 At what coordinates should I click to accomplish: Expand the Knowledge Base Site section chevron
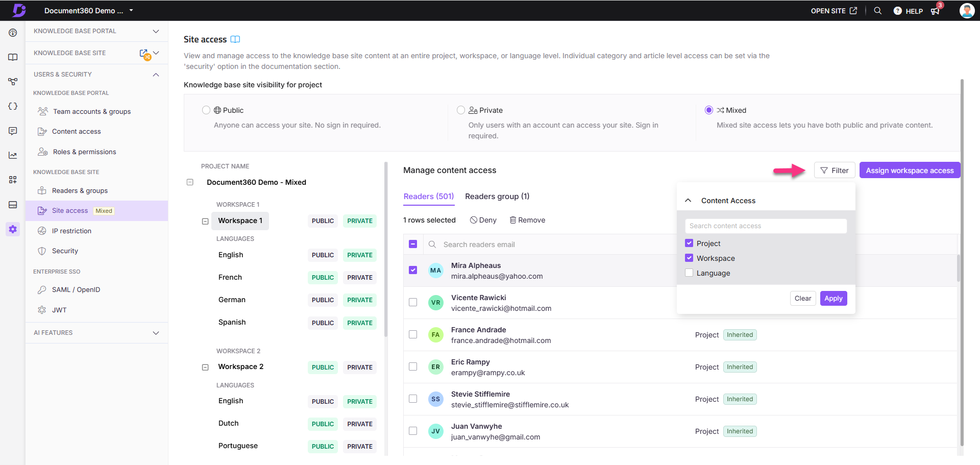156,53
